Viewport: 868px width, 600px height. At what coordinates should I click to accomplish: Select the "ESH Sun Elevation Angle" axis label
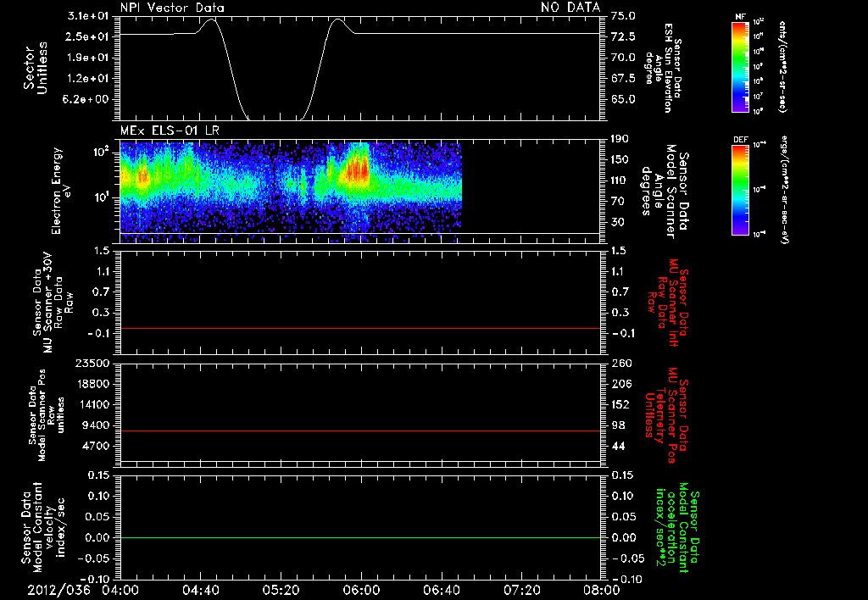click(663, 68)
